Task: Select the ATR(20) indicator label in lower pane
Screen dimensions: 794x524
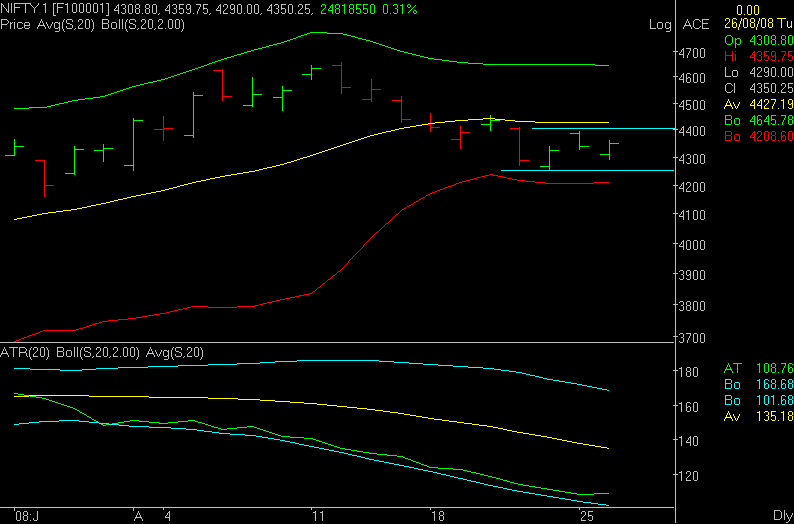Action: pos(25,353)
